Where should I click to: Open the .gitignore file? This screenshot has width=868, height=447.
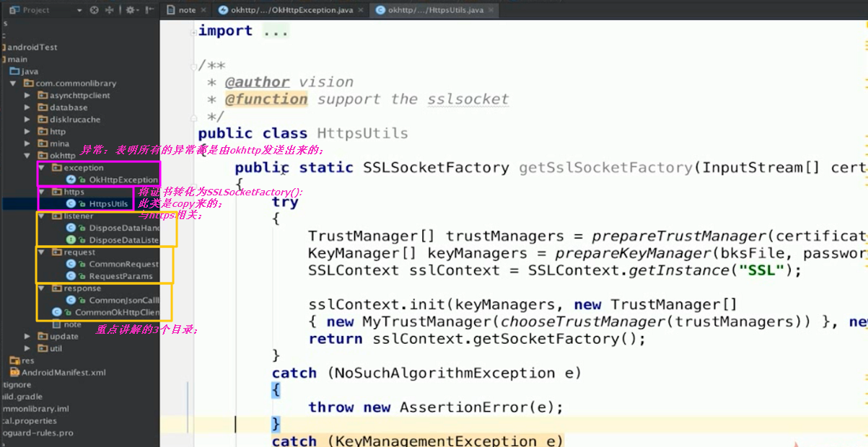[16, 385]
